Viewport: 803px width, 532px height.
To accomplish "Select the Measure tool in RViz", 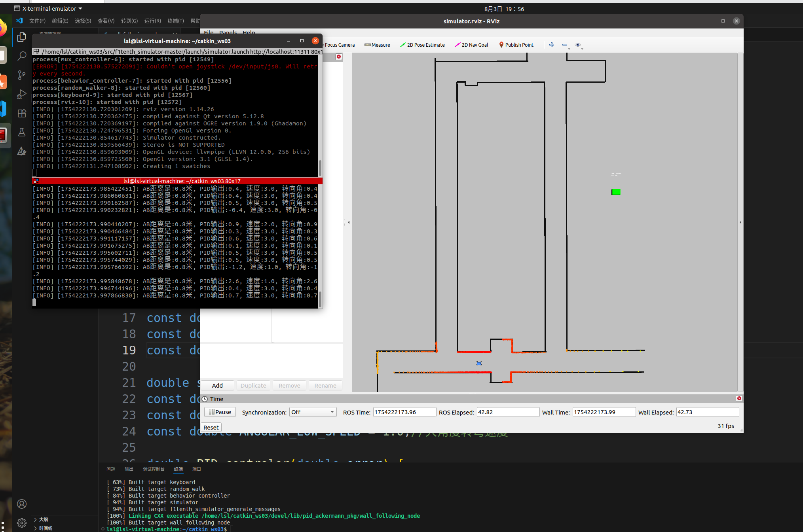I will 377,45.
